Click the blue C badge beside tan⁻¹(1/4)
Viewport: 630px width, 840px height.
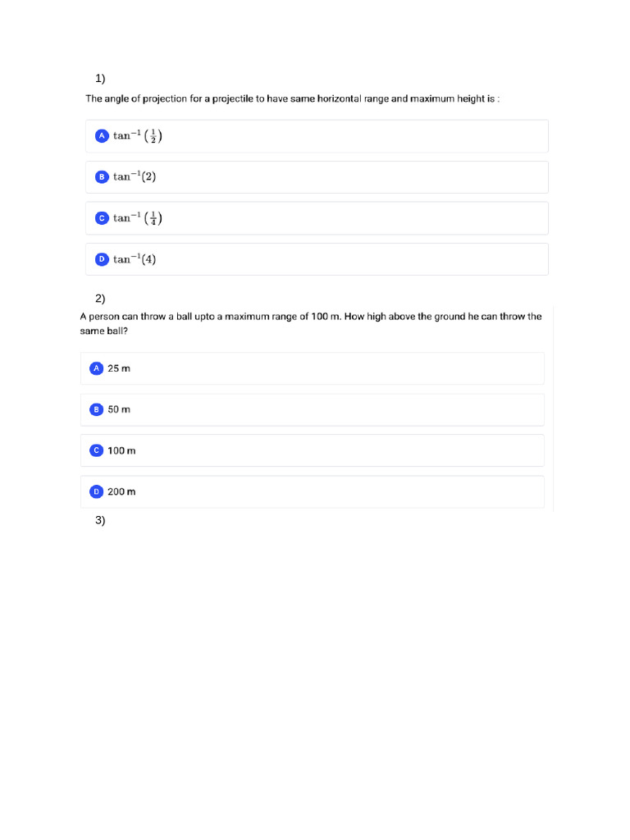[x=102, y=218]
